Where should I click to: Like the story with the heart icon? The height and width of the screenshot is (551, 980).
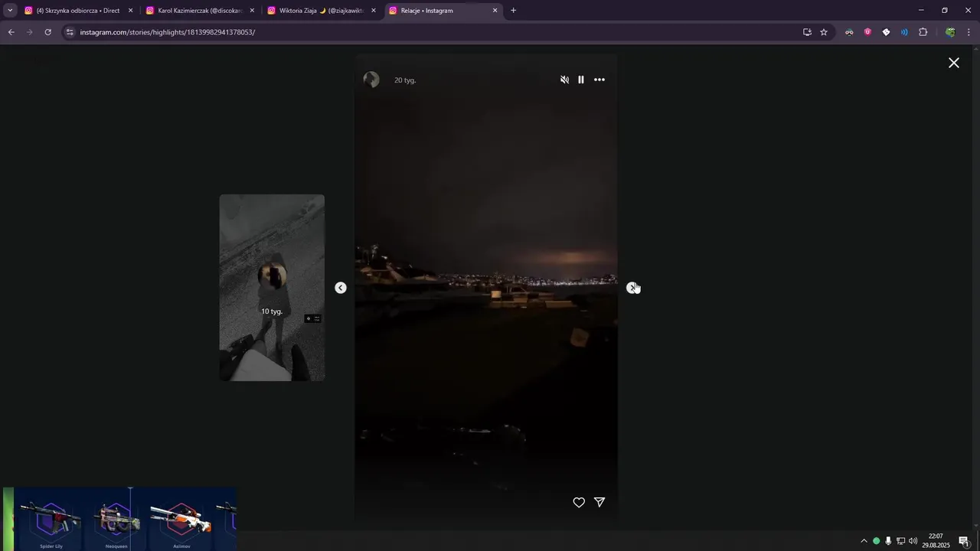[x=579, y=503]
